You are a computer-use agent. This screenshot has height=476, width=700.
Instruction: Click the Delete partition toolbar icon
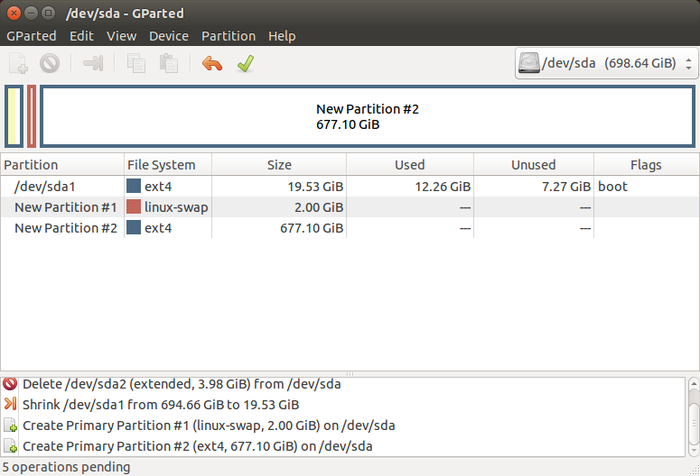[49, 64]
